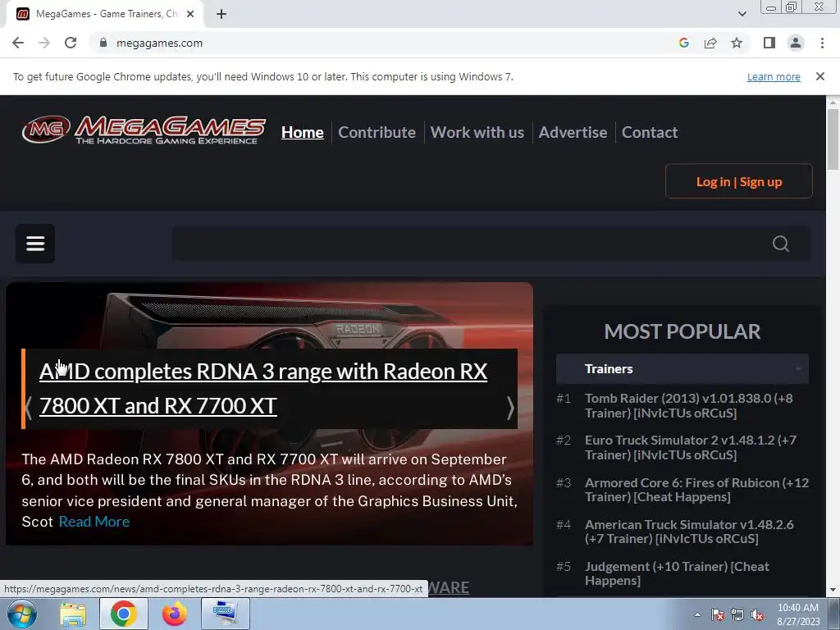Click the search magnifier icon

781,244
